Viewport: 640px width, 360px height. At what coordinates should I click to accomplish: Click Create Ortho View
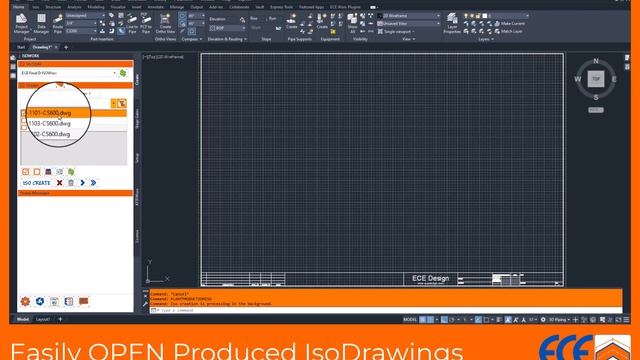165,24
